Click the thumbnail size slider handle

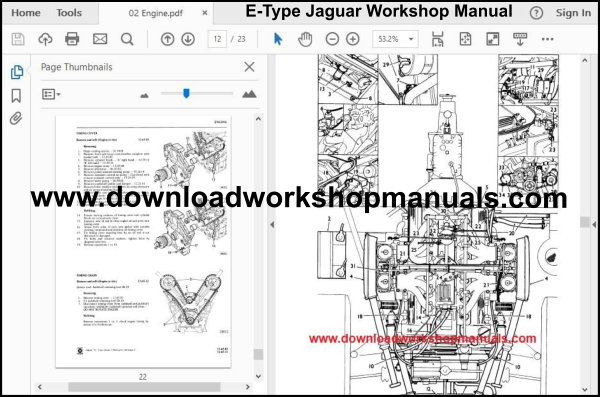point(186,93)
